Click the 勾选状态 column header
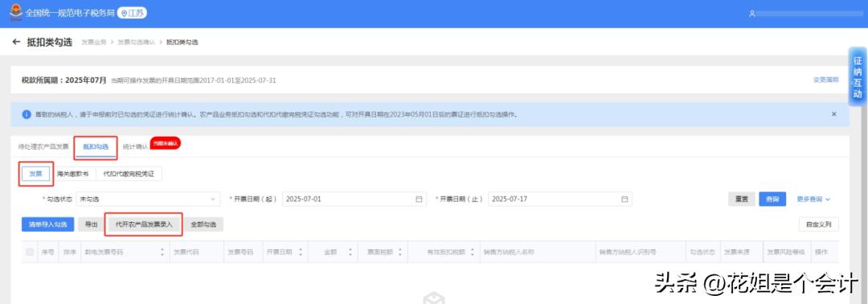Image resolution: width=868 pixels, height=304 pixels. coord(702,252)
